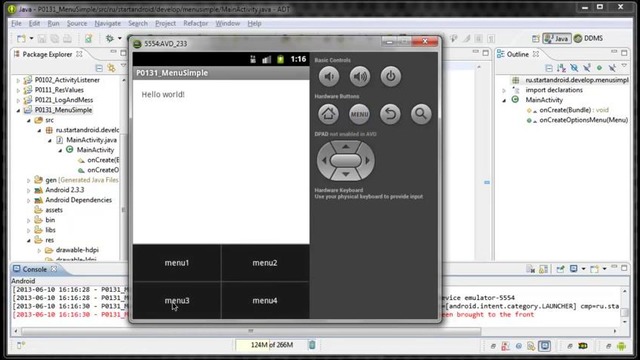
Task: Select the assets folder
Action: tap(54, 210)
